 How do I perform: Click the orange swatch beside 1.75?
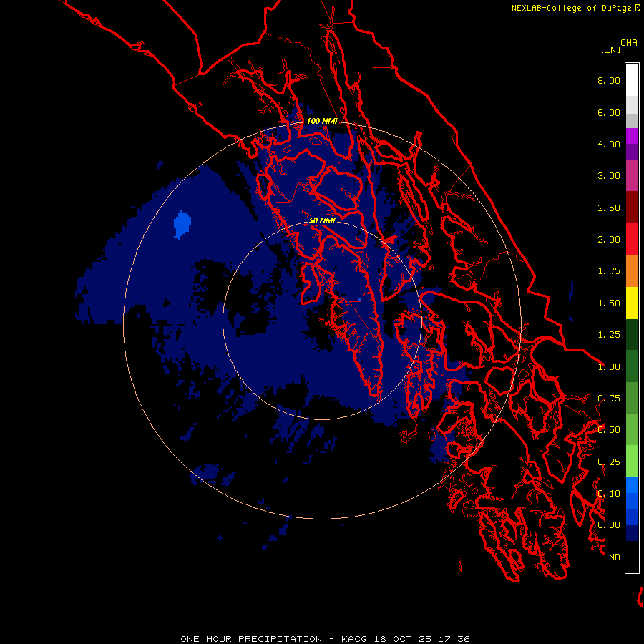pyautogui.click(x=632, y=271)
